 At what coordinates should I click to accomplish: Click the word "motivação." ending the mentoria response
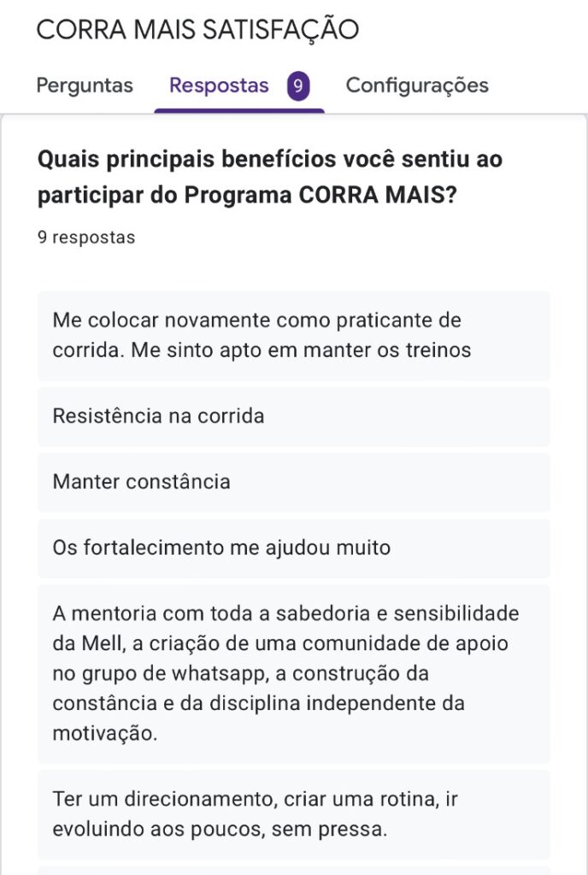point(105,735)
